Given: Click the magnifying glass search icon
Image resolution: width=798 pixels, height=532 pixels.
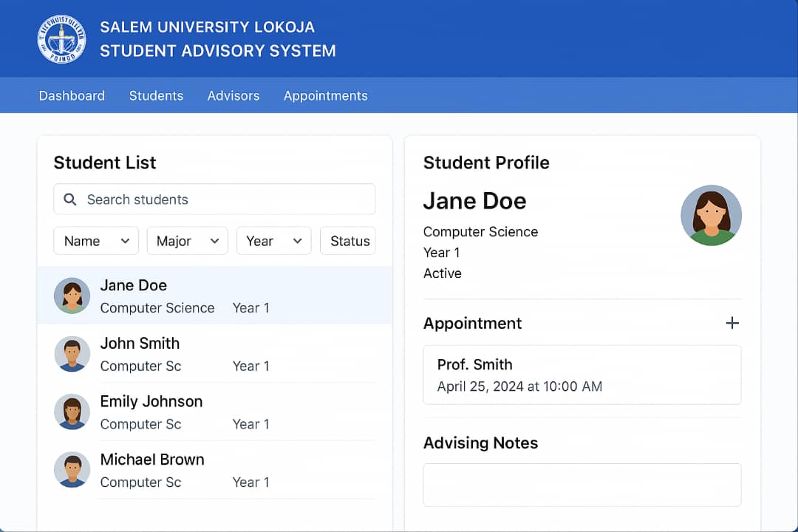Looking at the screenshot, I should (x=70, y=199).
